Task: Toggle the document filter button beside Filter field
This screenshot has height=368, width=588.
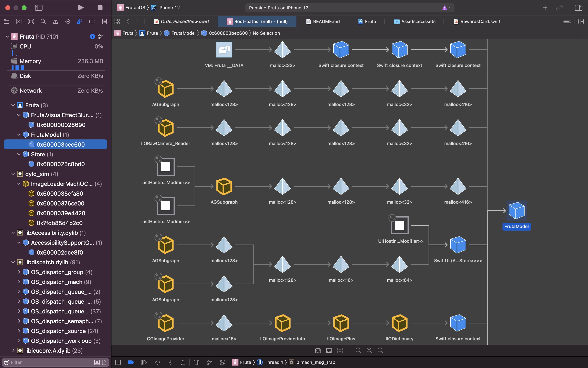Action: [104, 362]
